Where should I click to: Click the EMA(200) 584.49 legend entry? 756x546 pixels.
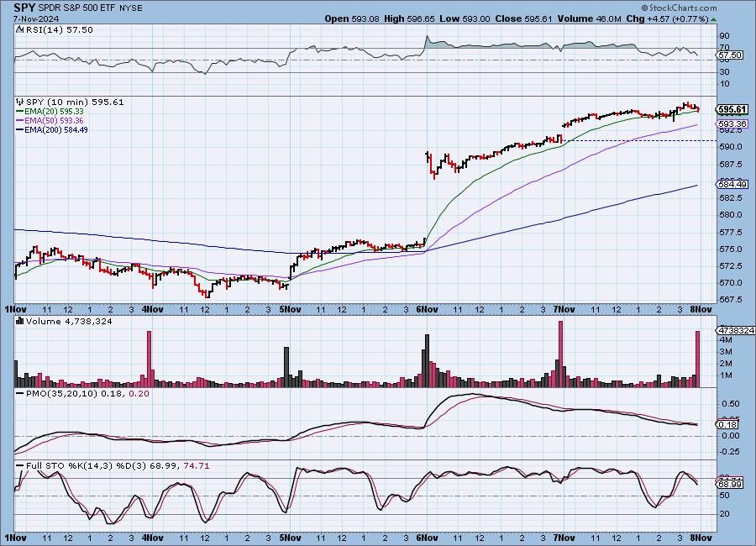pos(56,129)
